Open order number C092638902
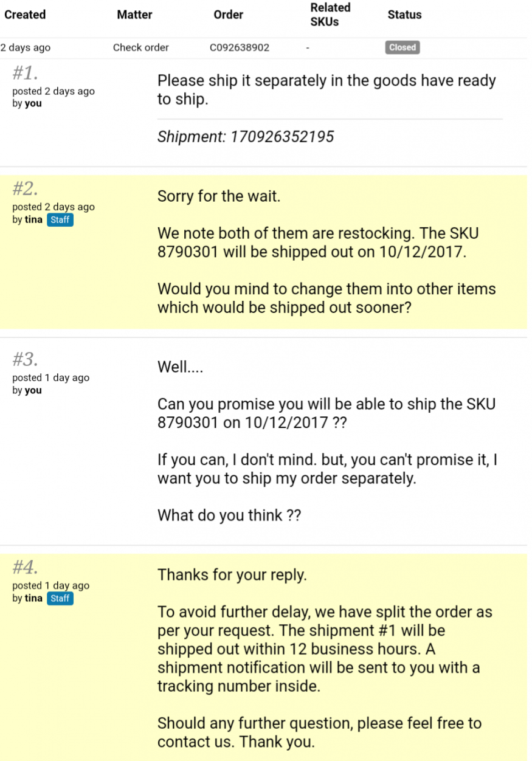The width and height of the screenshot is (532, 761). pyautogui.click(x=240, y=47)
